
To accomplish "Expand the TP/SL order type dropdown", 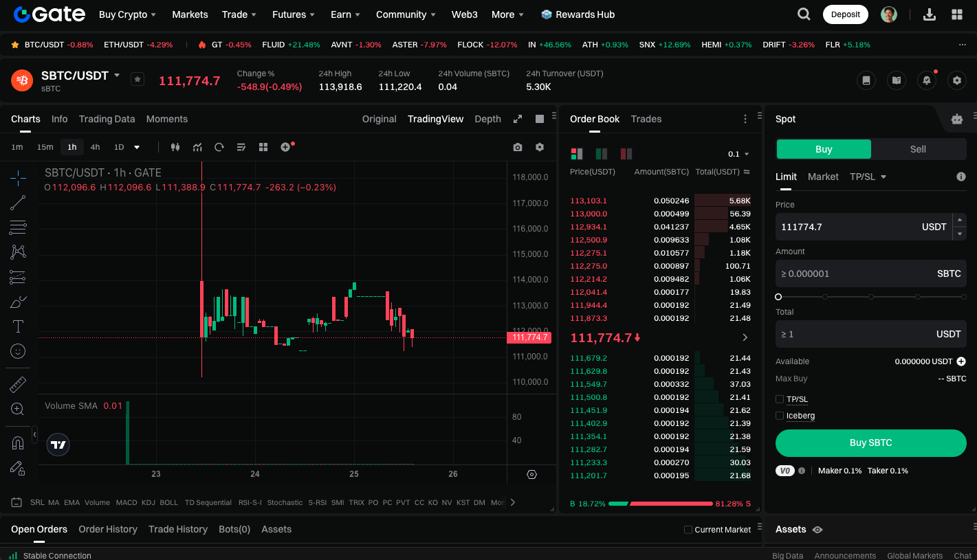I will (x=868, y=177).
